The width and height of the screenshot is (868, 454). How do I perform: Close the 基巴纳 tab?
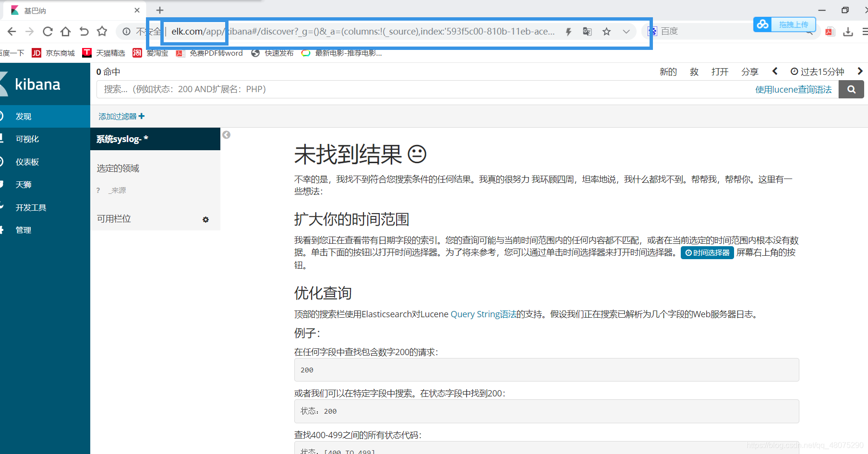click(137, 10)
